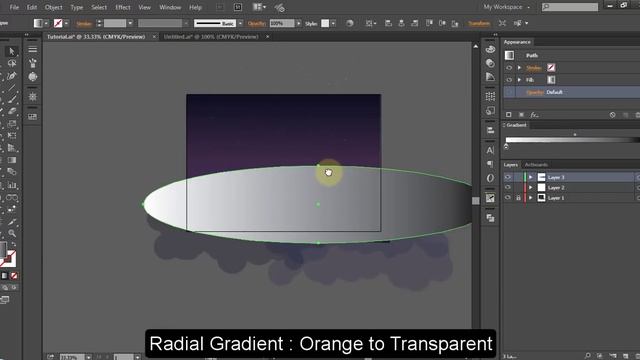Click Clear Appearance icon
Viewport: 640px width, 360px height.
[x=612, y=115]
